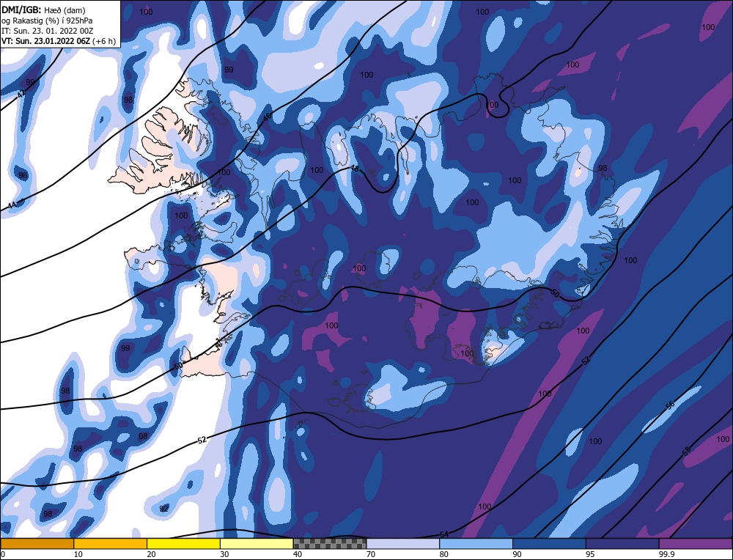The width and height of the screenshot is (733, 560).
Task: Click the 96 humidity value label
Action: coord(23,175)
